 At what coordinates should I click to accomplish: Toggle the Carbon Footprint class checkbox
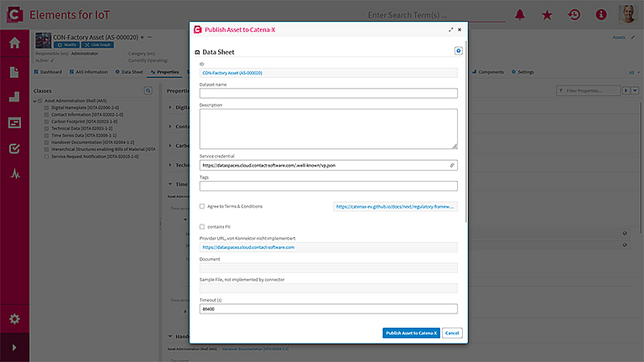[46, 122]
